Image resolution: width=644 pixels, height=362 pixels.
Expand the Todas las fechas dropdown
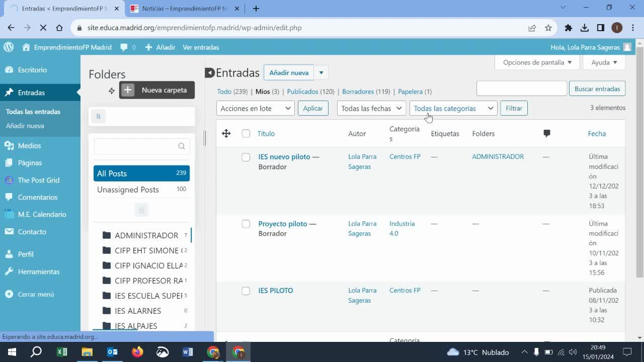point(371,108)
